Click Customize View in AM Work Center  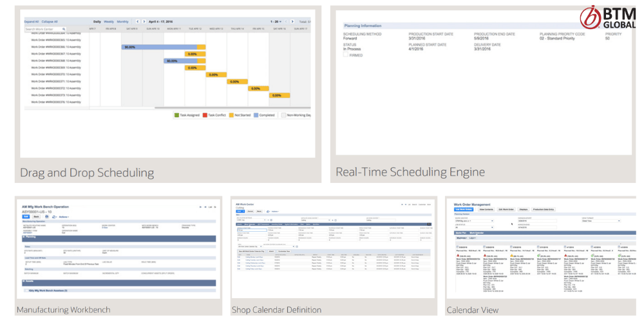click(x=284, y=251)
